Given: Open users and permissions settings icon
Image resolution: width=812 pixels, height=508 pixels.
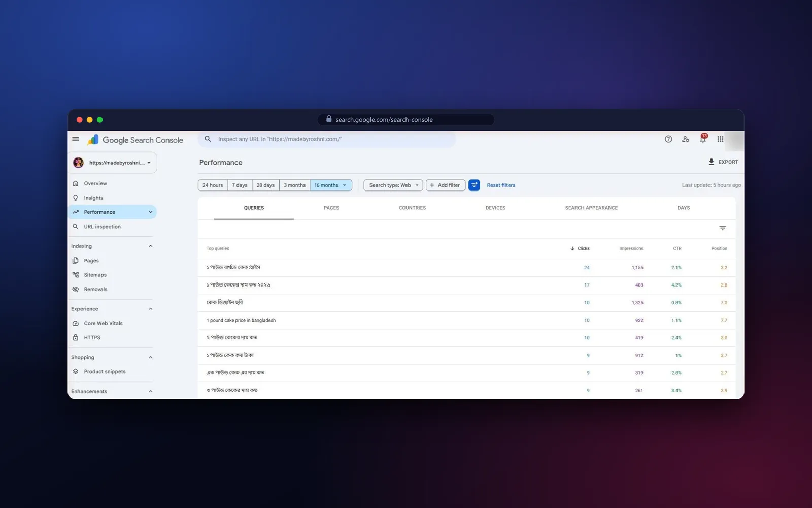Looking at the screenshot, I should click(686, 139).
